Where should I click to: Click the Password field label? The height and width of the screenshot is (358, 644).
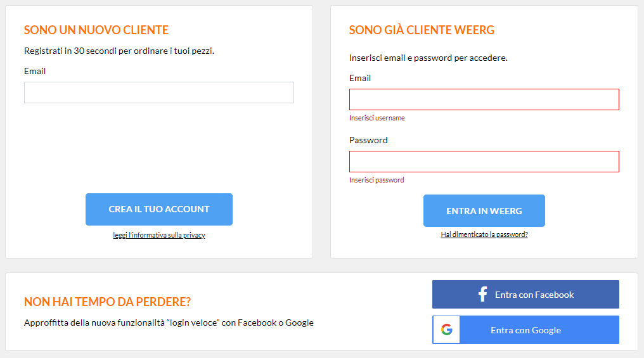pyautogui.click(x=368, y=141)
